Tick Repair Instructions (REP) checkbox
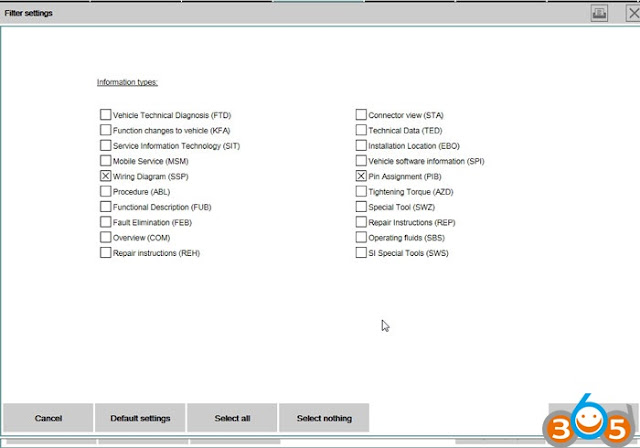 pyautogui.click(x=361, y=222)
